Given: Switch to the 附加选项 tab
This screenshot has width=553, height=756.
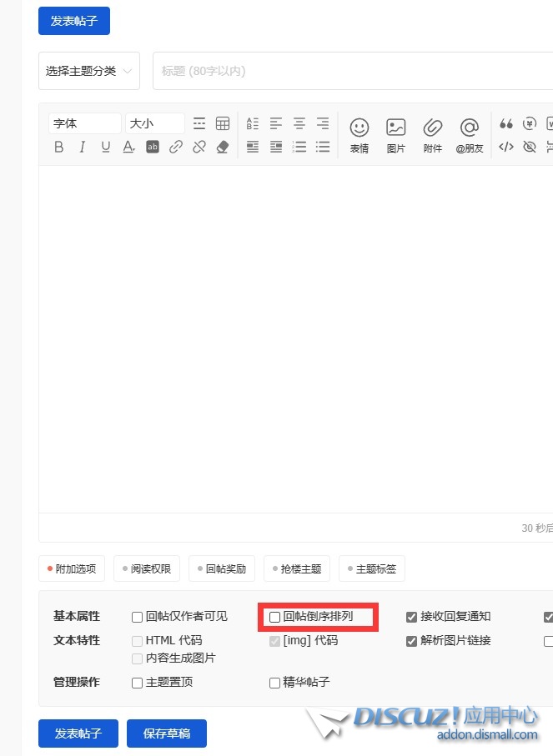Looking at the screenshot, I should [x=72, y=569].
